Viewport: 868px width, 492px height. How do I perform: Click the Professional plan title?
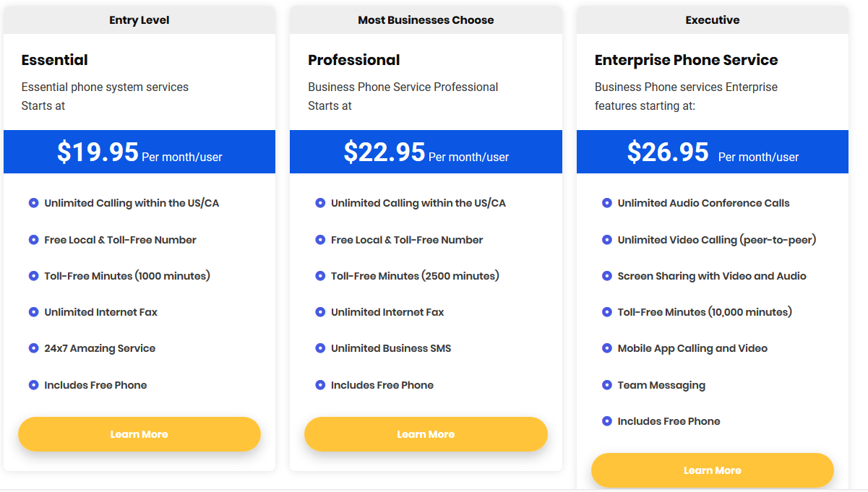click(354, 60)
